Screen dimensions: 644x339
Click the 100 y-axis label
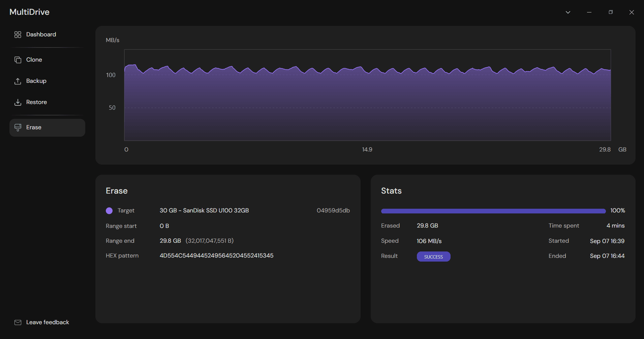(x=111, y=75)
